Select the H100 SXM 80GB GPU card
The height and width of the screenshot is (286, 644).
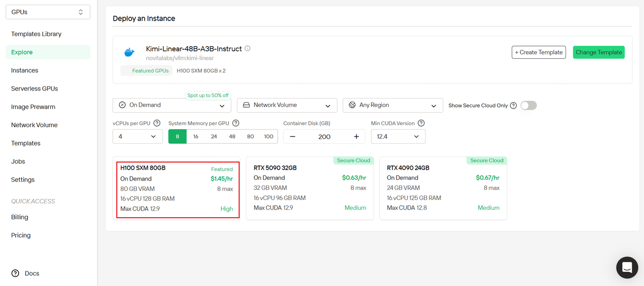pyautogui.click(x=178, y=189)
